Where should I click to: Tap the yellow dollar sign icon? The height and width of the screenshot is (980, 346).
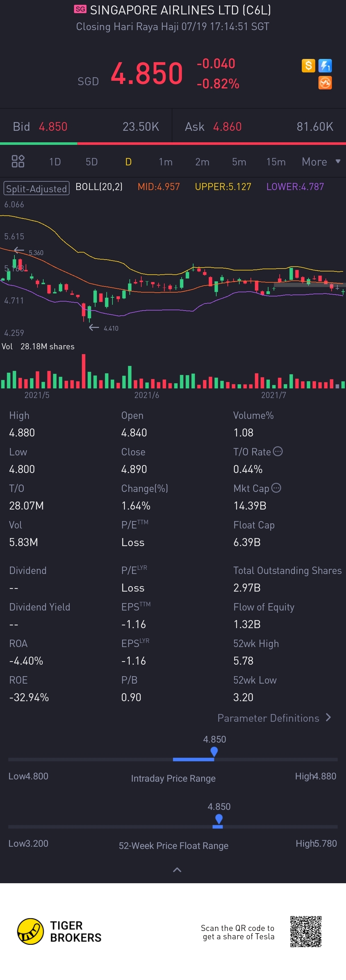coord(308,65)
